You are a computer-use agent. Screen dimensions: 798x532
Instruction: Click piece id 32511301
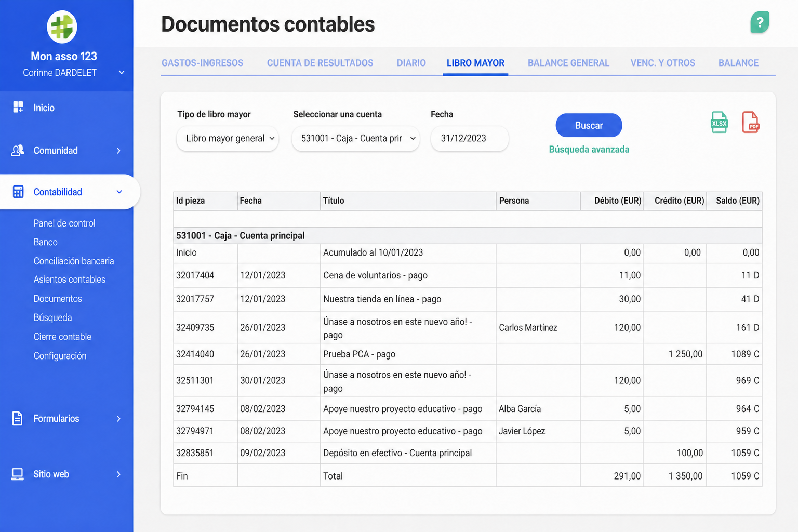[195, 381]
